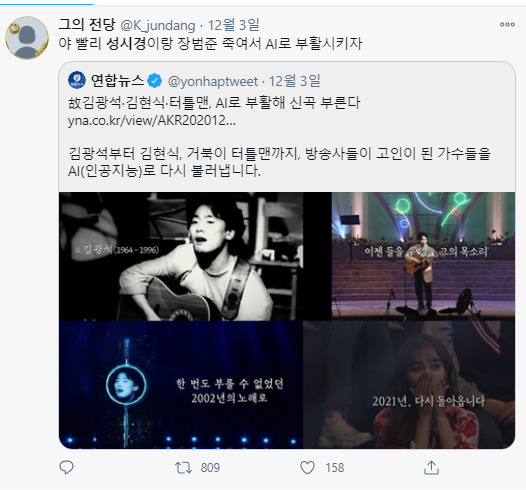Open the three-dot more options menu

[507, 24]
